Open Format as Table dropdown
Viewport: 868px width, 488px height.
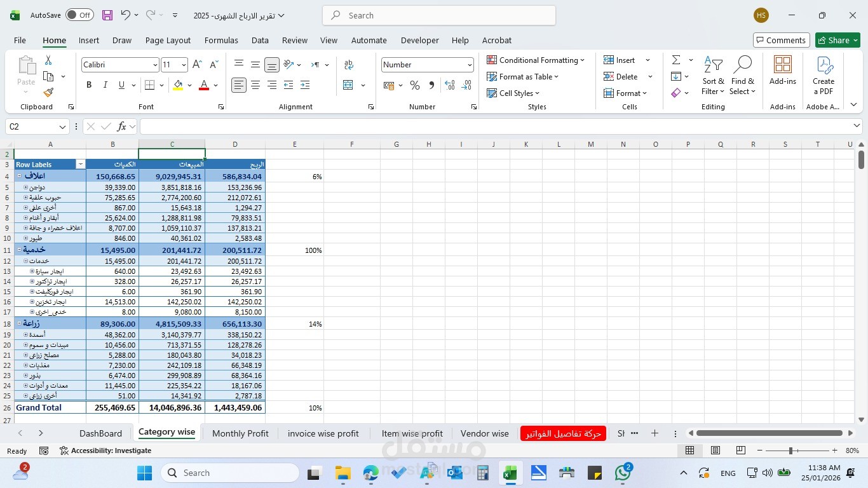point(523,76)
